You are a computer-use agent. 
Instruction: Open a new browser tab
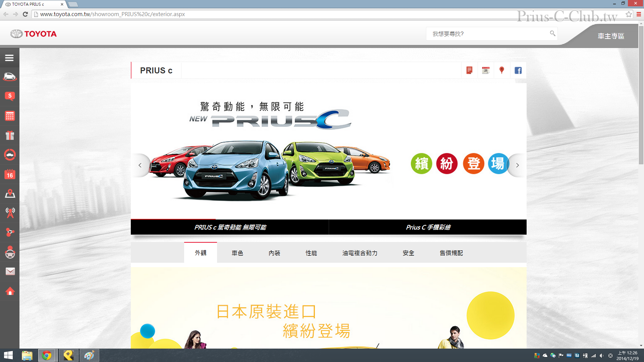pos(73,4)
